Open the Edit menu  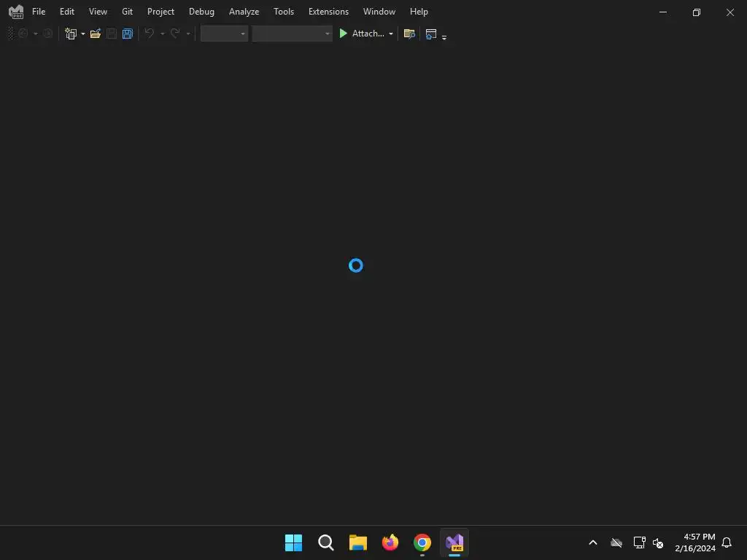click(x=66, y=12)
